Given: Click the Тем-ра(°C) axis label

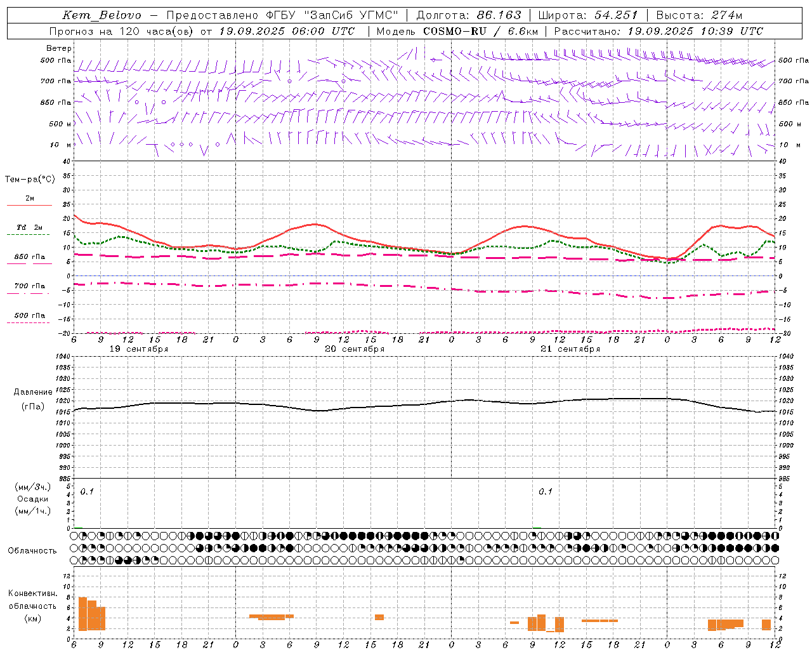Looking at the screenshot, I should (x=30, y=180).
